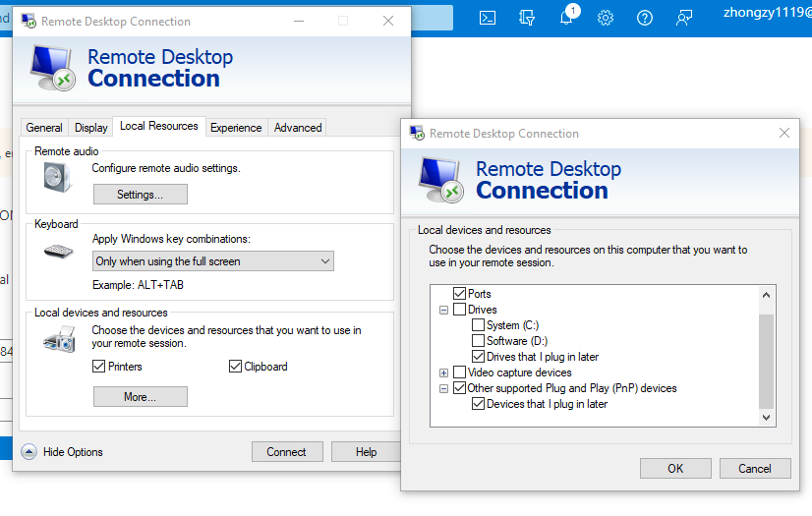Select the Local Resources tab
Screen dimensions: 812x516
(x=159, y=126)
